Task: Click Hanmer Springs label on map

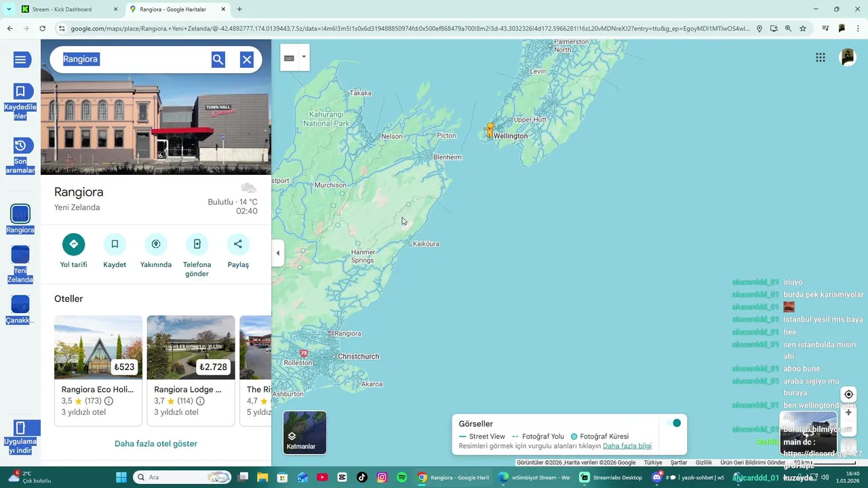Action: (x=363, y=256)
